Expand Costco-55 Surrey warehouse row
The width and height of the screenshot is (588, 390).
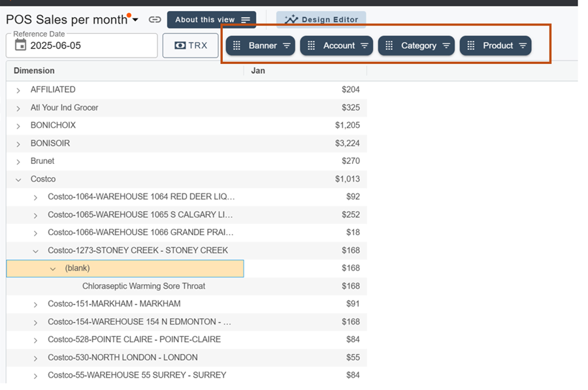(35, 376)
